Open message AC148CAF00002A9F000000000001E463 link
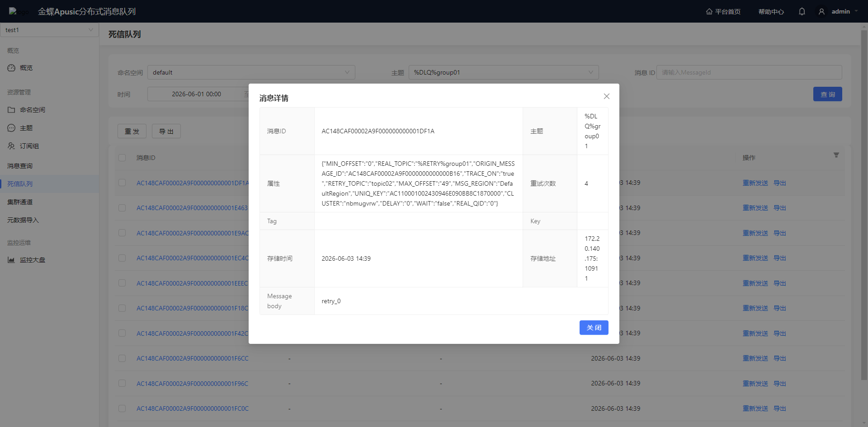This screenshot has width=868, height=427. 193,208
